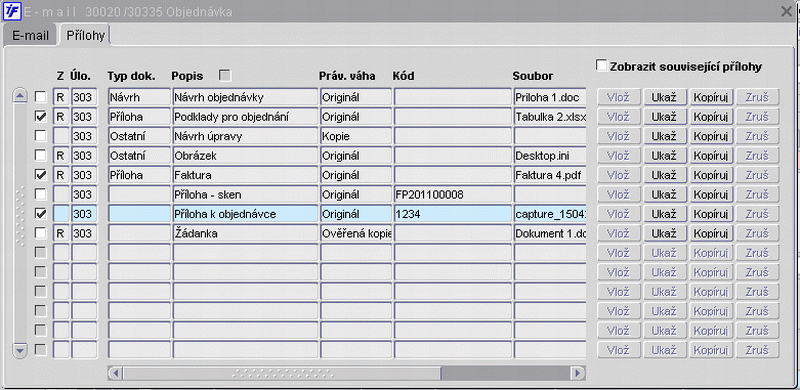
Task: Check the Návrh objednávky row checkbox
Action: pyautogui.click(x=40, y=97)
